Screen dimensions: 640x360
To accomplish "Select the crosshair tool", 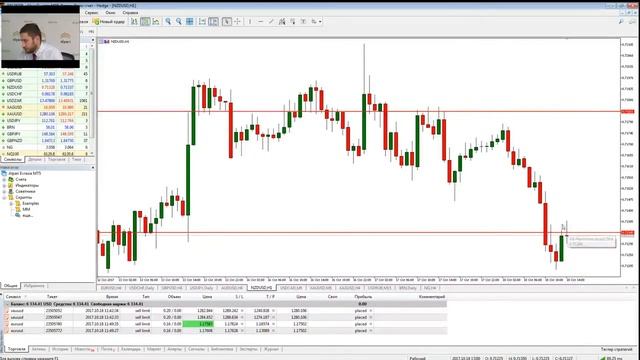I will click(x=238, y=21).
